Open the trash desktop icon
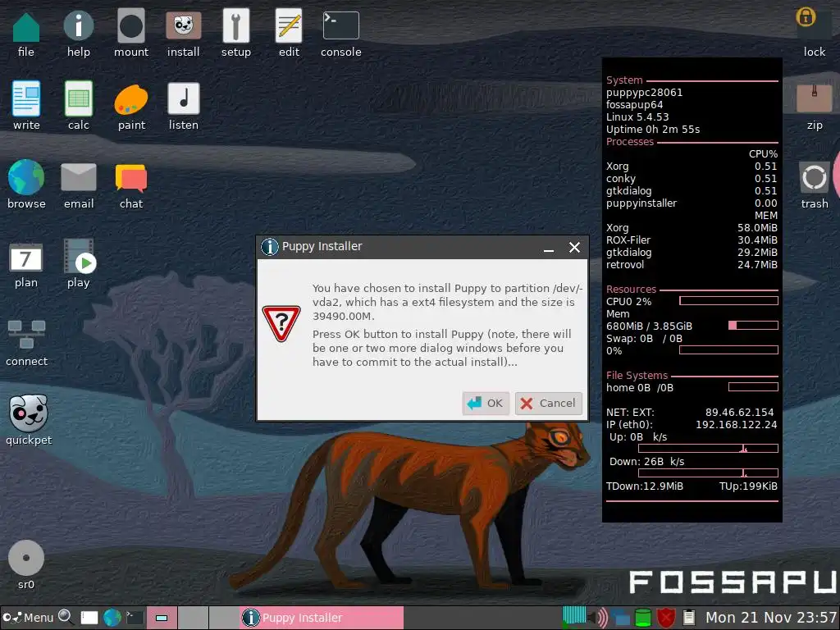Screen dimensions: 840x630 coord(815,177)
